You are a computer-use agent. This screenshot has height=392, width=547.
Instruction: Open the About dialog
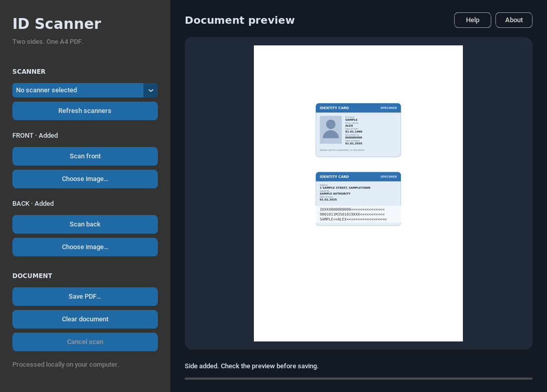pos(514,20)
